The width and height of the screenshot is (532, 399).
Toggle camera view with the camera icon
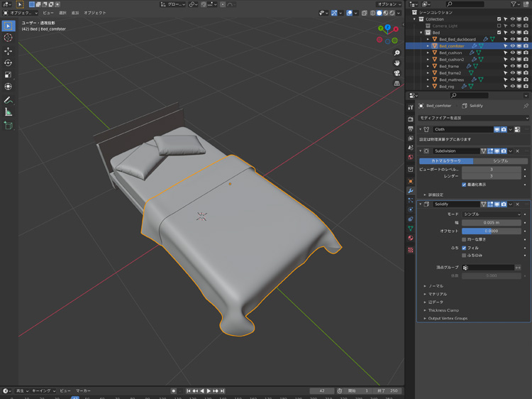[397, 72]
